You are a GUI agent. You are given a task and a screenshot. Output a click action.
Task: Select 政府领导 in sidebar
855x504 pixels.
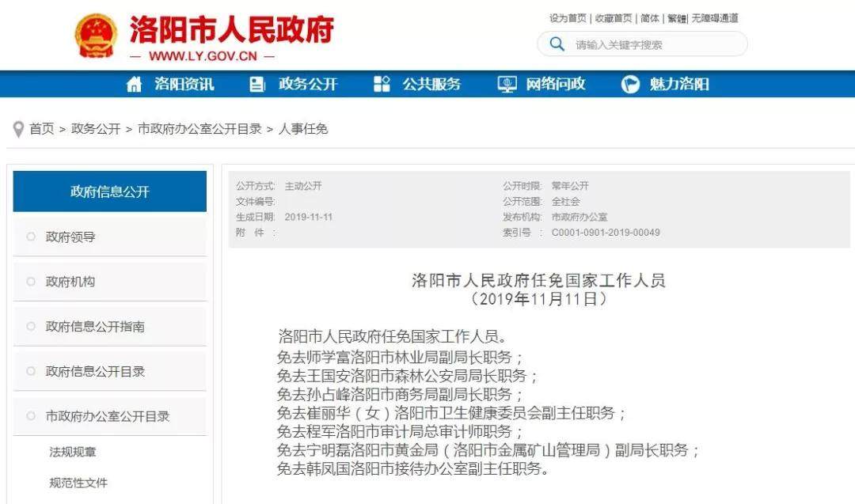[70, 237]
